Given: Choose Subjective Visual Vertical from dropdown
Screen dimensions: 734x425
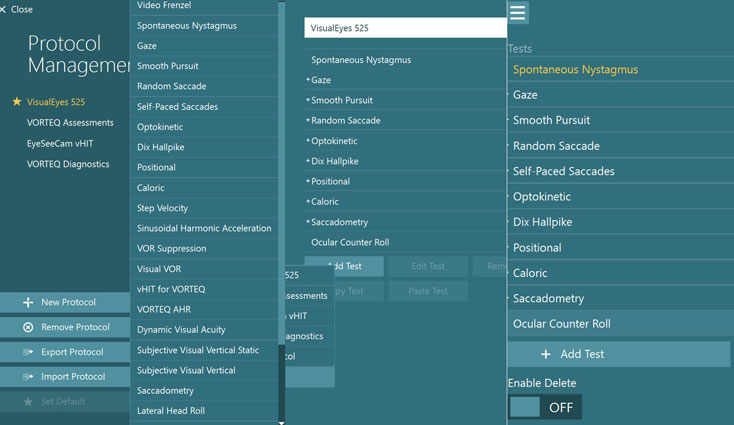Looking at the screenshot, I should [x=204, y=370].
